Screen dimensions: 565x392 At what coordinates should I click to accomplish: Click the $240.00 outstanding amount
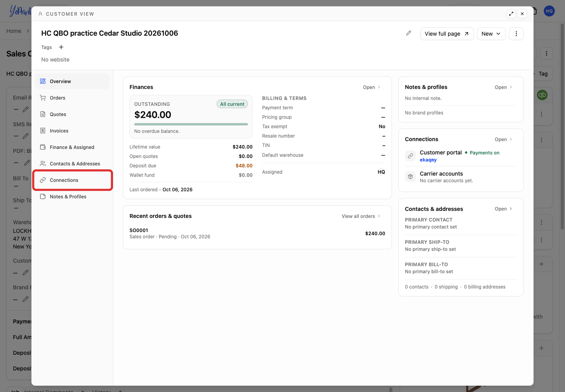point(153,115)
